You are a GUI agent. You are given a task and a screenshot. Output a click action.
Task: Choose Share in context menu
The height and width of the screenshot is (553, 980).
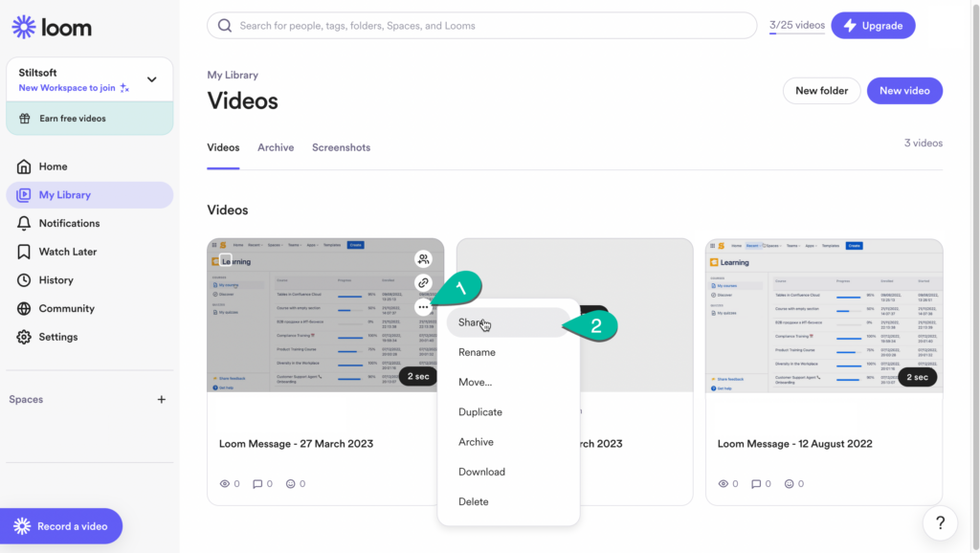(x=508, y=322)
